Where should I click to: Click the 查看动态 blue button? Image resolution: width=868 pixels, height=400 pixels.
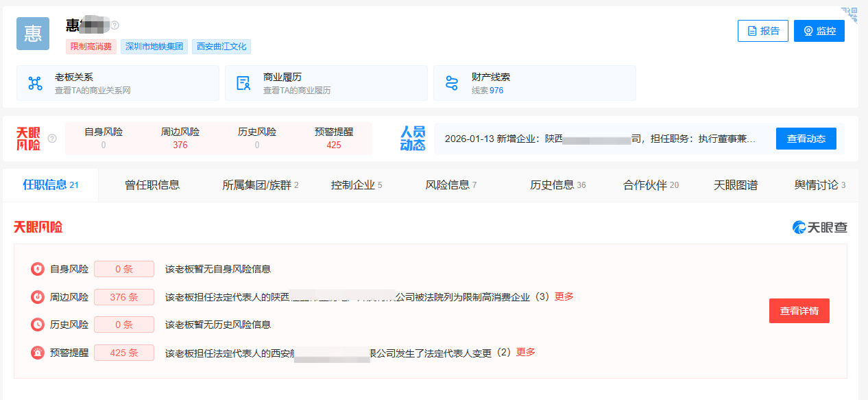pyautogui.click(x=806, y=138)
